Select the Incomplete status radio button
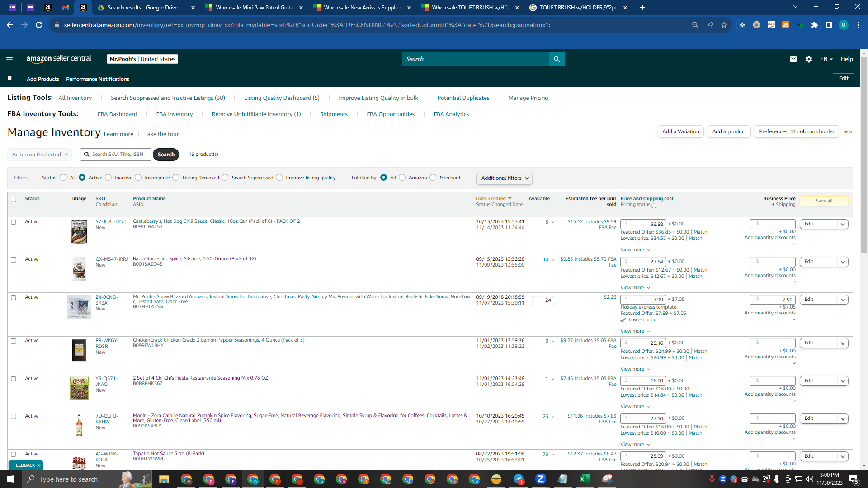 138,178
